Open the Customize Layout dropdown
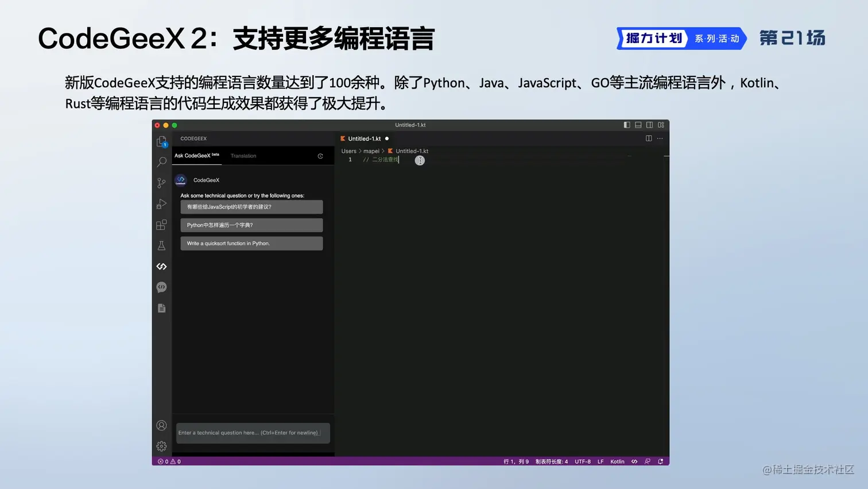This screenshot has width=868, height=489. [661, 125]
